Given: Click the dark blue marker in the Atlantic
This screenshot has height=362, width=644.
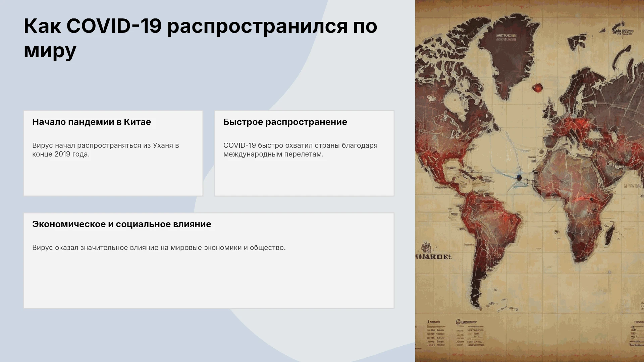Looking at the screenshot, I should click(x=519, y=177).
